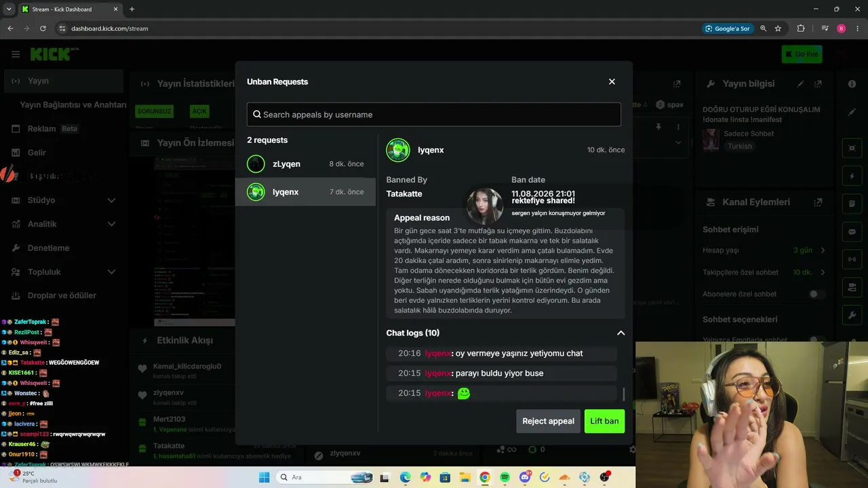868x488 pixels.
Task: Edit stream info with the pencil icon in Yayın bilgisi
Action: pyautogui.click(x=801, y=83)
